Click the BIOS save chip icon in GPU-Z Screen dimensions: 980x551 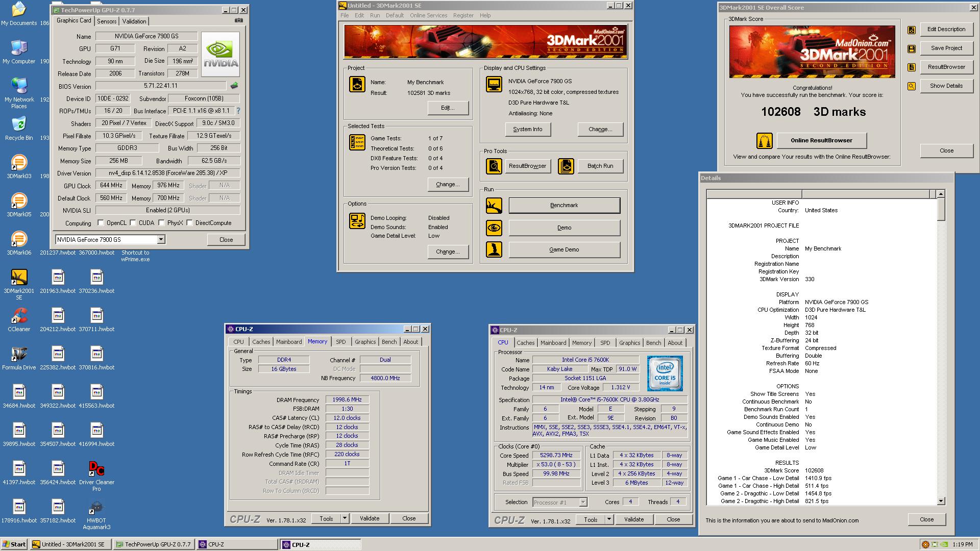[x=234, y=85]
